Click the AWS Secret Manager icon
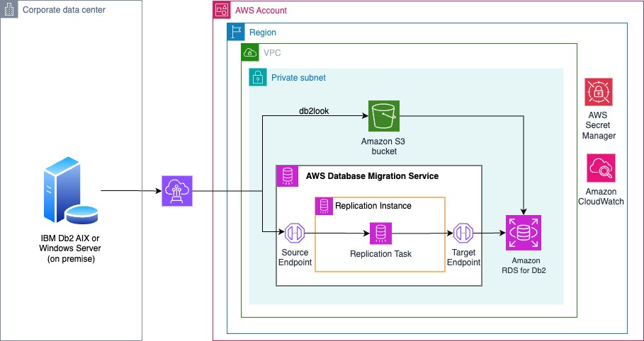 pos(599,92)
